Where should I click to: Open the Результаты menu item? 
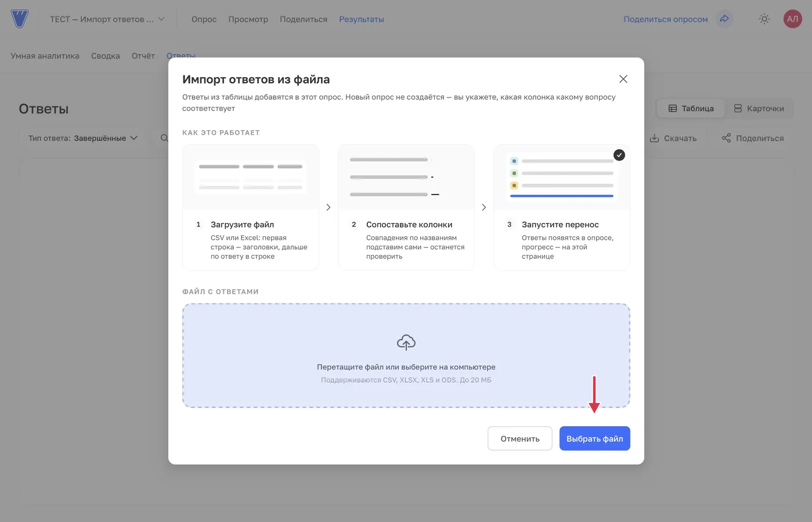362,19
